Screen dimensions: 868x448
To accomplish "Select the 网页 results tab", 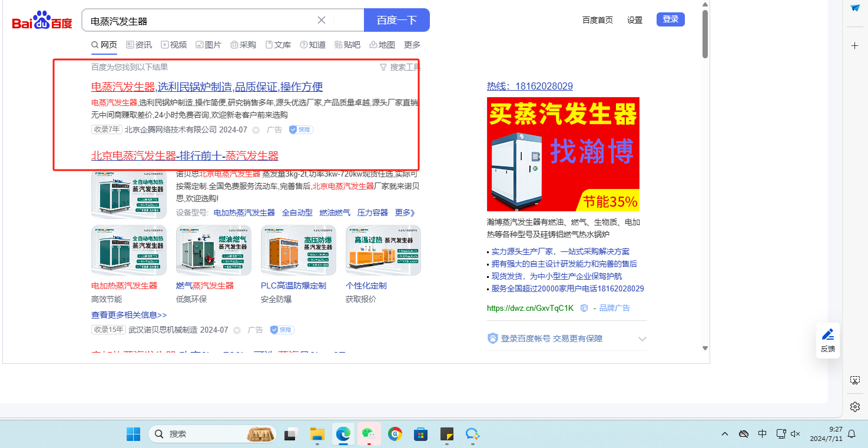I will (104, 45).
